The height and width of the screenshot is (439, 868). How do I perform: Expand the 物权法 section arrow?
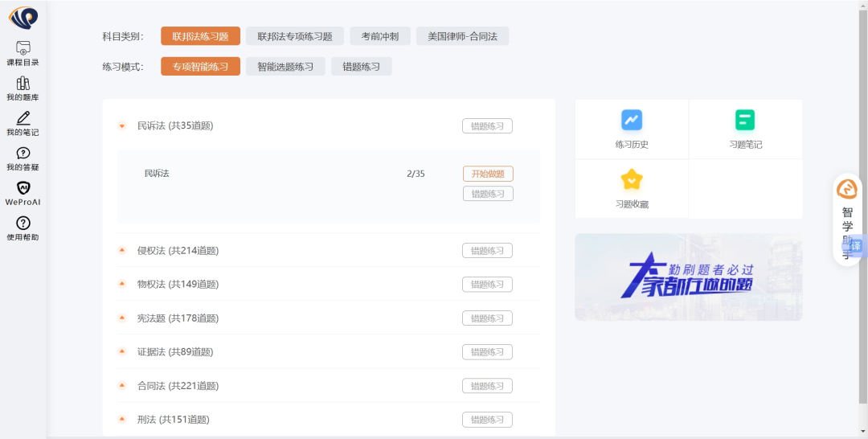pos(122,284)
